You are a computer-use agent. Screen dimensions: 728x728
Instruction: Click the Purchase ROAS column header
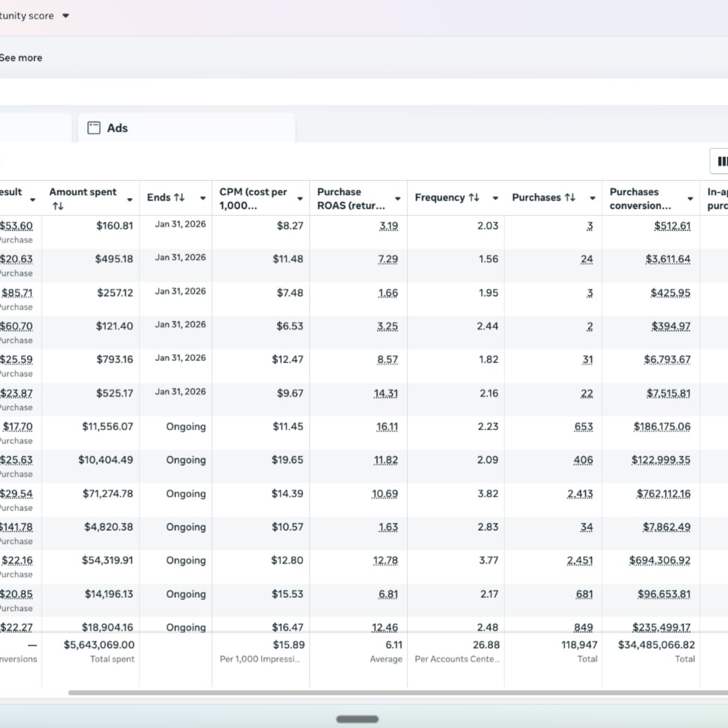[351, 199]
